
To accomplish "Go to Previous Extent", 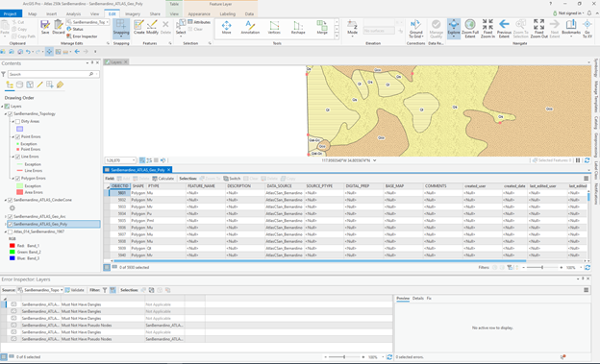I will click(504, 28).
